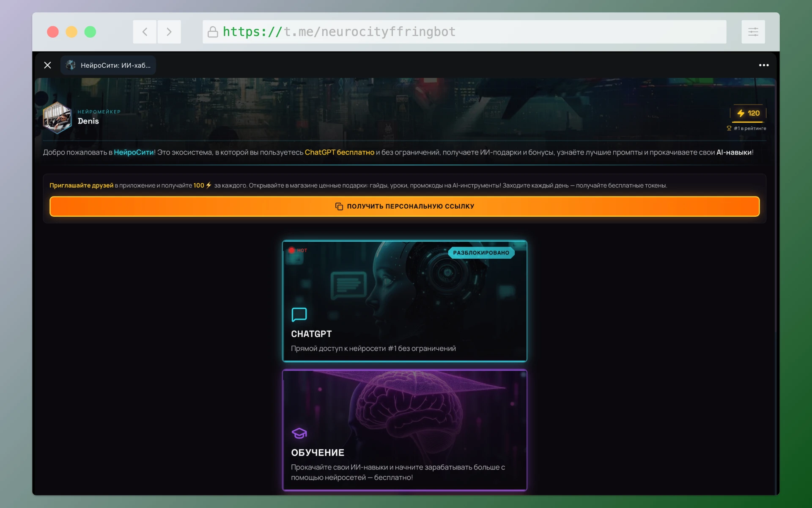Click the Прокачайте свои ИИ-навыки description text

tap(398, 472)
